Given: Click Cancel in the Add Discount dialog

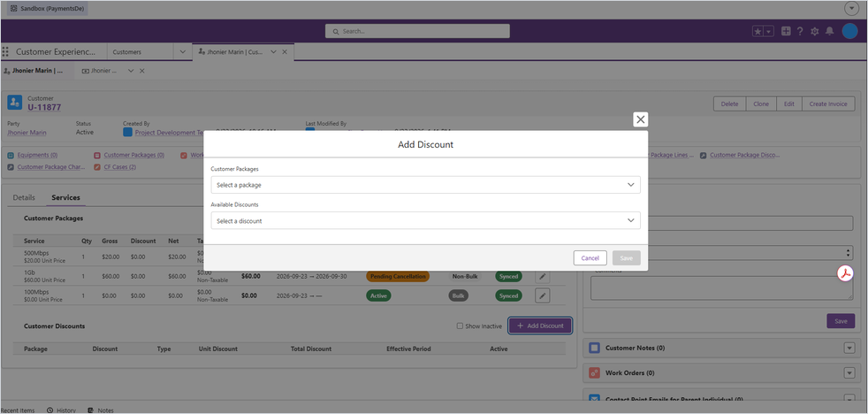Looking at the screenshot, I should point(590,257).
